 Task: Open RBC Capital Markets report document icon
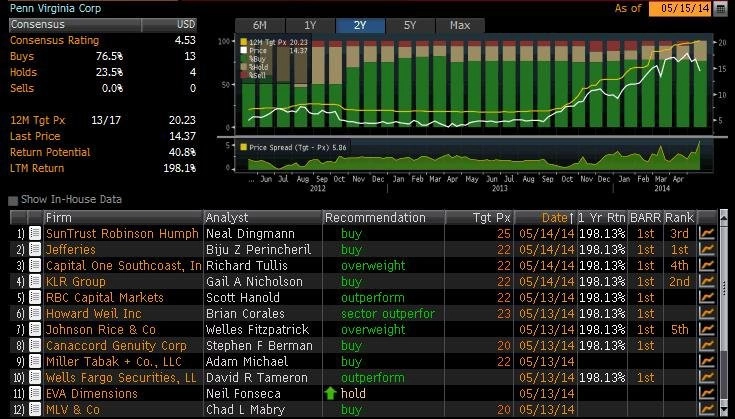pyautogui.click(x=35, y=297)
